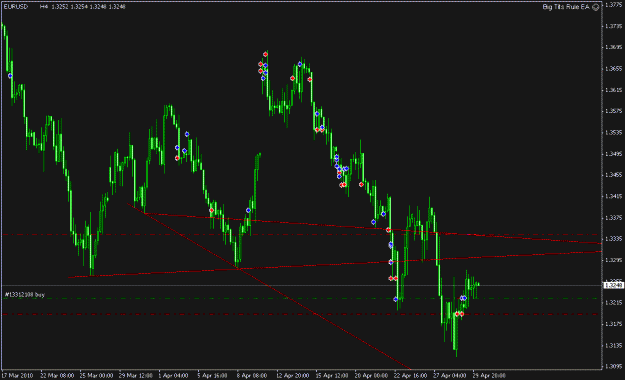Viewport: 625px width, 380px height.
Task: Select the '#13312108 buy' order label
Action: (x=25, y=295)
